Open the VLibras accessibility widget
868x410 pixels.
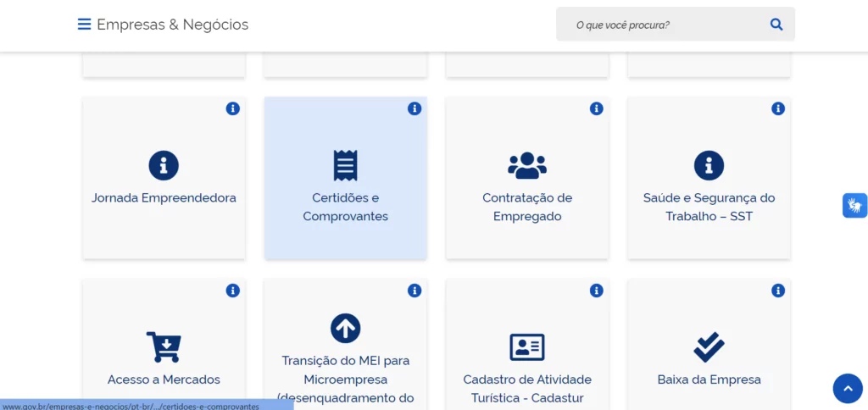point(854,205)
